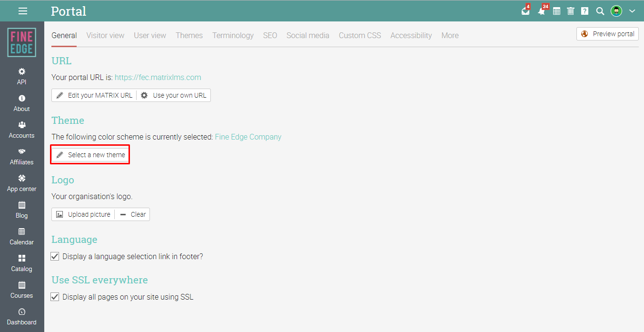
Task: Click Select a new theme button
Action: tap(90, 155)
